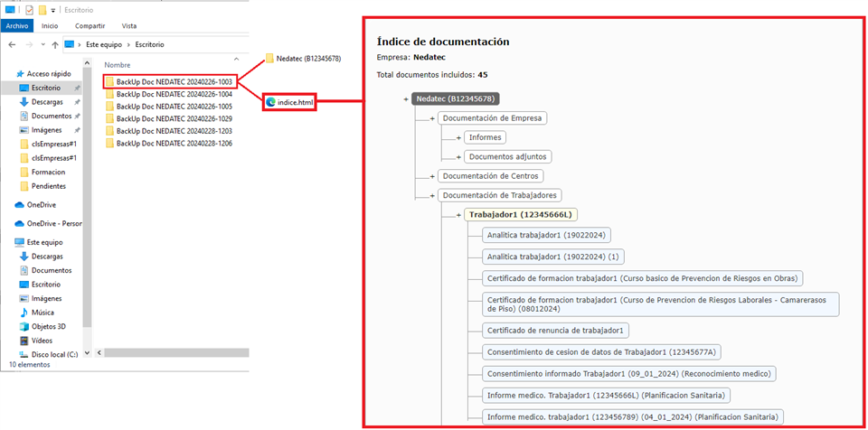The height and width of the screenshot is (430, 868).
Task: Collapse the Nedatec (B12345678) root node
Action: 406,98
